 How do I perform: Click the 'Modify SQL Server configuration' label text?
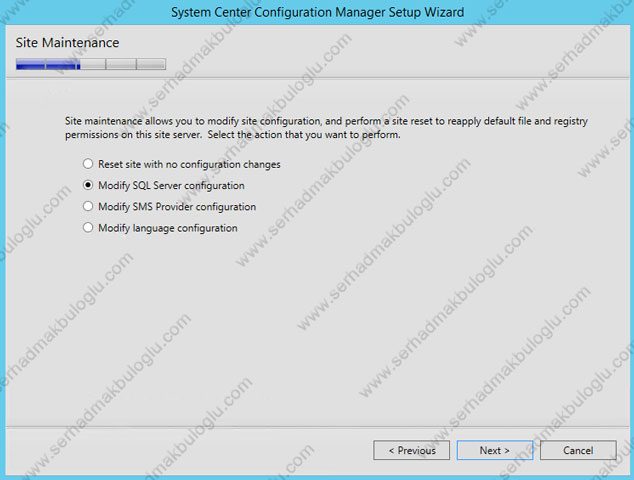[x=171, y=186]
